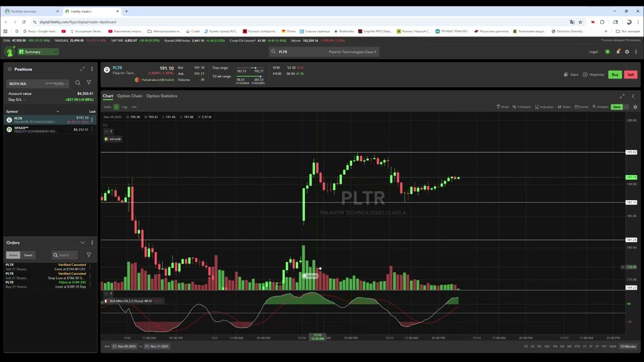Screen dimensions: 644x362
Task: Click the vol undr indicator color swatch
Action: pos(106,139)
